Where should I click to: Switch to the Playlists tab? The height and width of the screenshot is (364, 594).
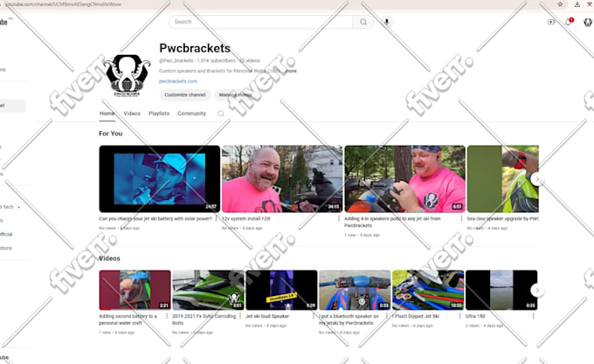pyautogui.click(x=159, y=113)
